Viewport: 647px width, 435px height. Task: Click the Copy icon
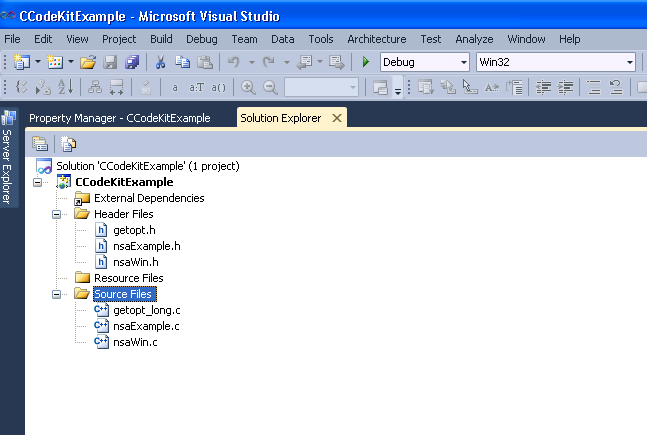182,62
